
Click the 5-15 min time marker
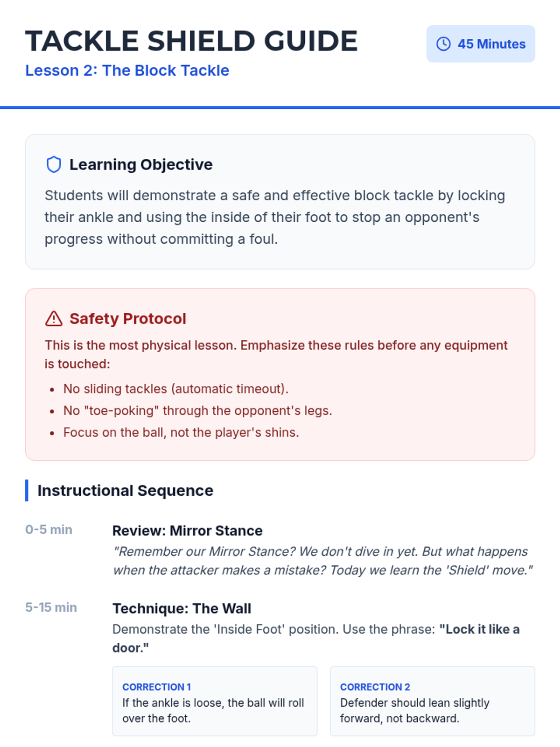(x=51, y=607)
